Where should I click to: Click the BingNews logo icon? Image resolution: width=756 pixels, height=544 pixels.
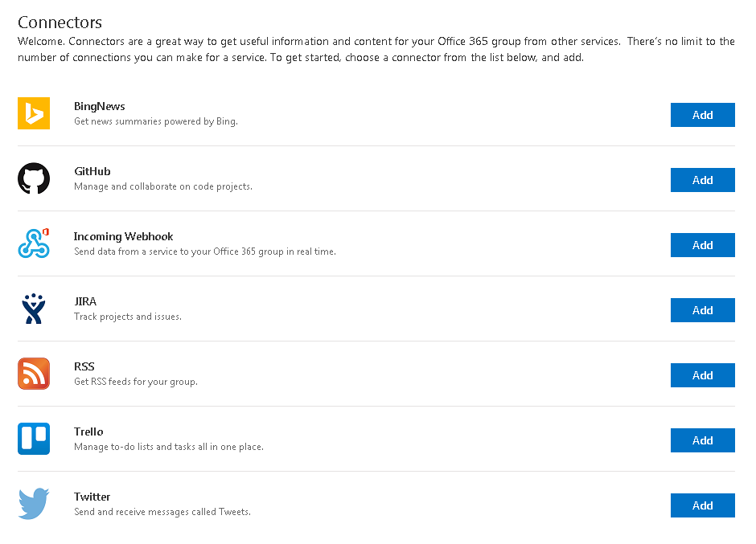pyautogui.click(x=34, y=113)
